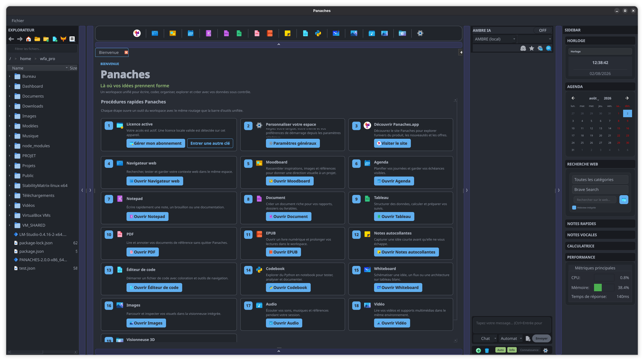Image resolution: width=644 pixels, height=361 pixels.
Task: Go to home folder in Explorateur
Action: pos(29,39)
